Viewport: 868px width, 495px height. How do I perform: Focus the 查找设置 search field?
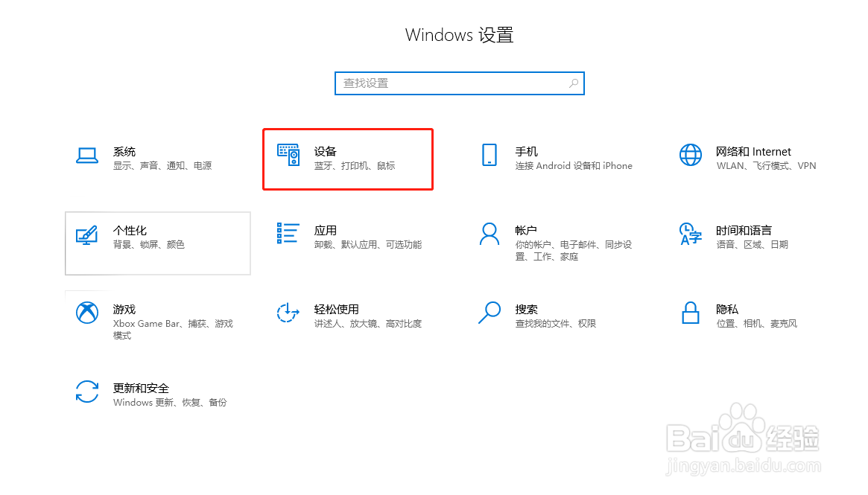pos(460,83)
